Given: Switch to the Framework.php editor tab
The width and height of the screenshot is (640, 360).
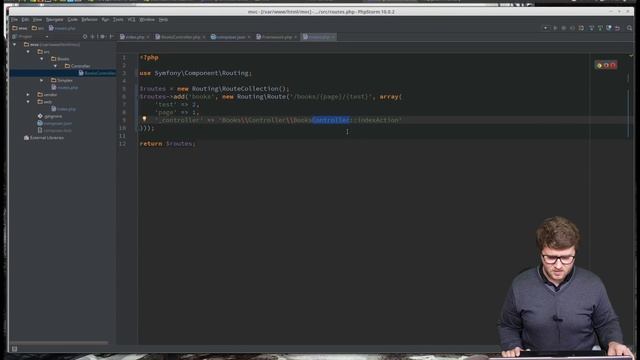Looking at the screenshot, I should click(277, 37).
